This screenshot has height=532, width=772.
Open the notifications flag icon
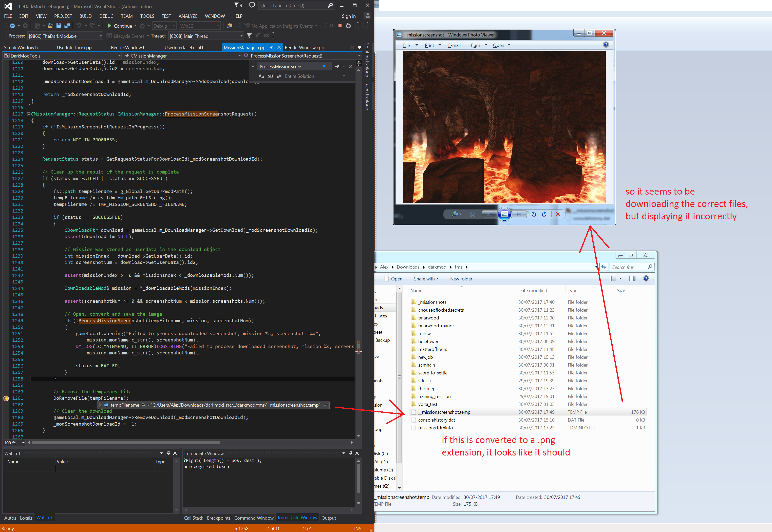[x=238, y=5]
